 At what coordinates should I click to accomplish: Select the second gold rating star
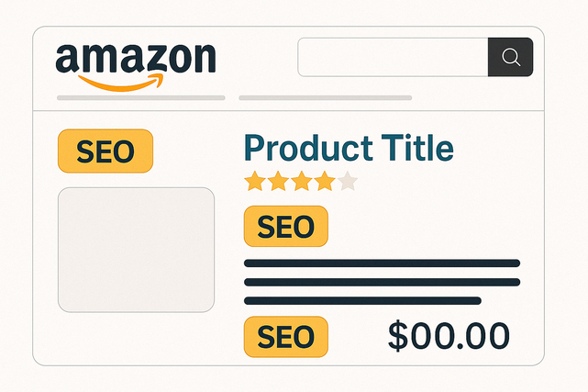pos(277,181)
